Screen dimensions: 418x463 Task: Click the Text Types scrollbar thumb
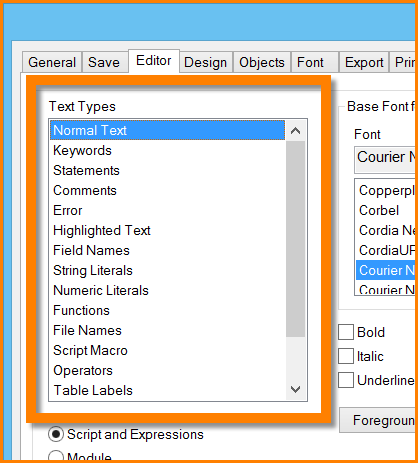pos(296,239)
